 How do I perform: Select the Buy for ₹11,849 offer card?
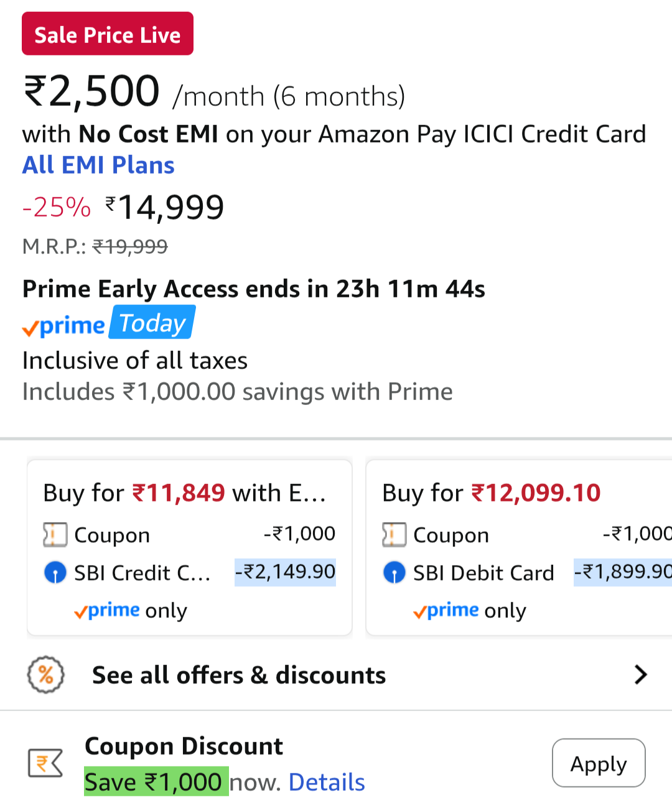pos(189,547)
